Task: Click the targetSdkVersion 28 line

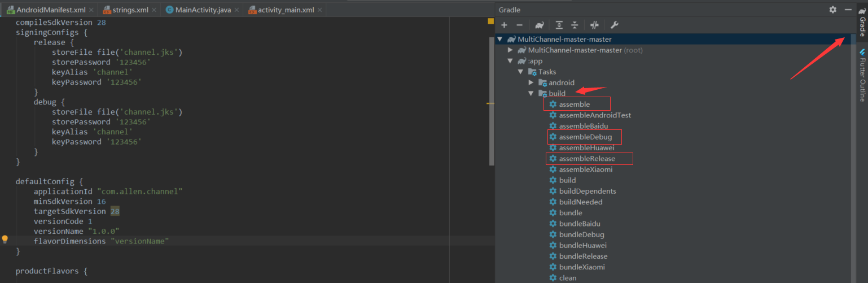Action: click(x=76, y=211)
